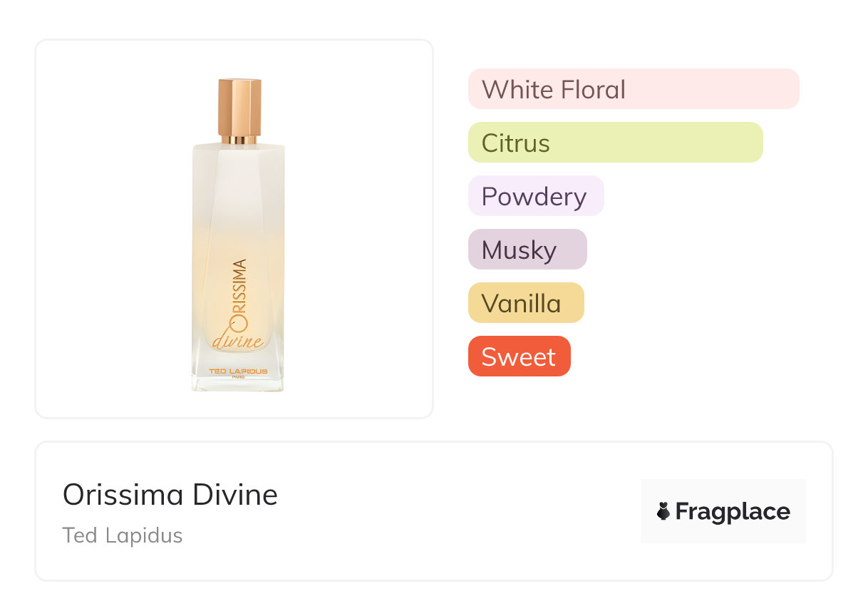The height and width of the screenshot is (616, 868).
Task: Click the Ted Lapidus brand name below the title
Action: [x=123, y=535]
